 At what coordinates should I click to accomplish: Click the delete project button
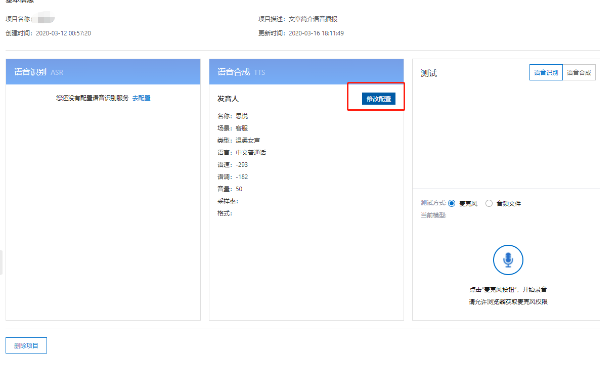tap(26, 346)
